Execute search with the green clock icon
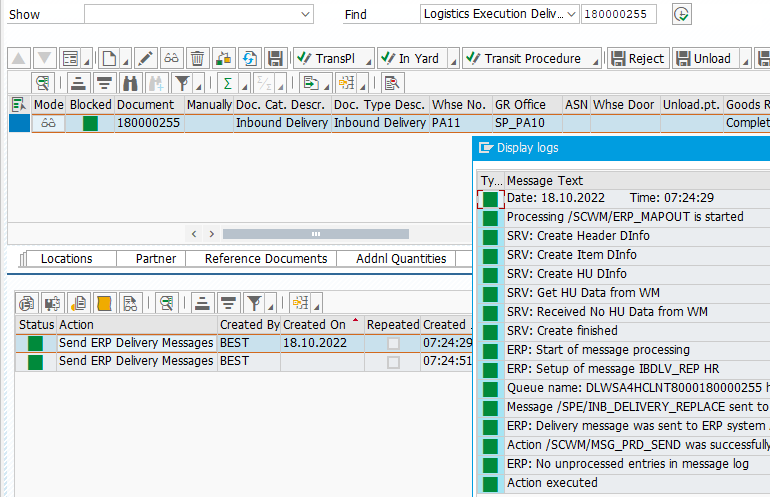Image resolution: width=770 pixels, height=497 pixels. click(682, 14)
